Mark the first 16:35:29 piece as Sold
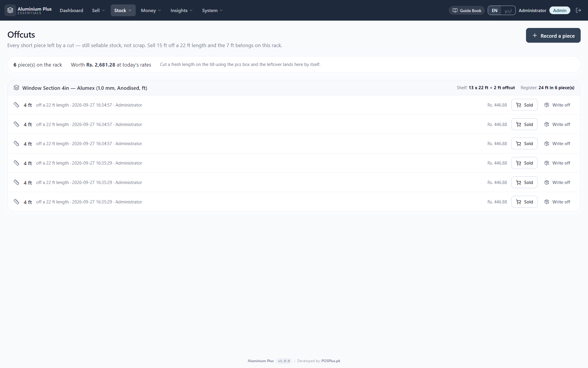This screenshot has width=588, height=368. pos(524,163)
